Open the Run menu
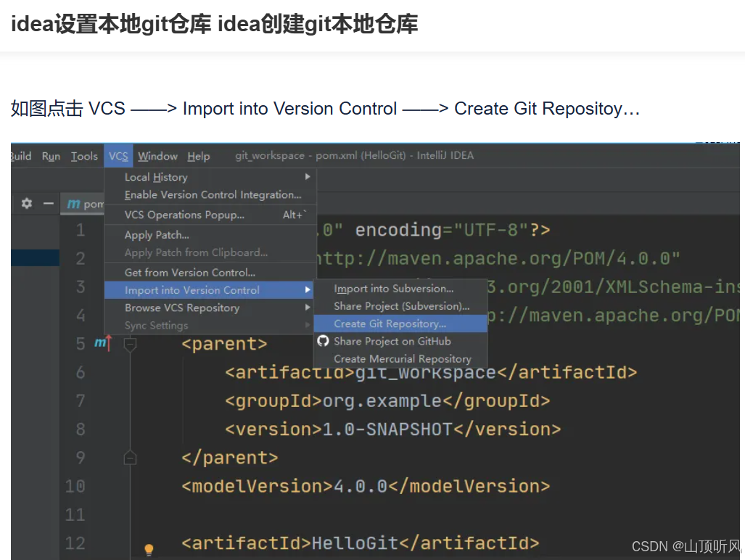745x560 pixels. (x=51, y=156)
